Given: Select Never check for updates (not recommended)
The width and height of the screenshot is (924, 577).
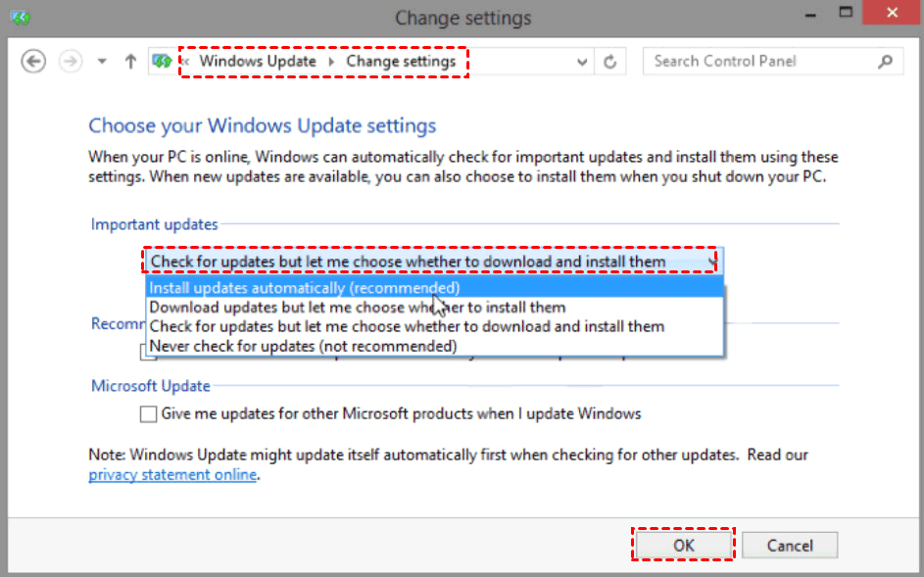Looking at the screenshot, I should 434,346.
